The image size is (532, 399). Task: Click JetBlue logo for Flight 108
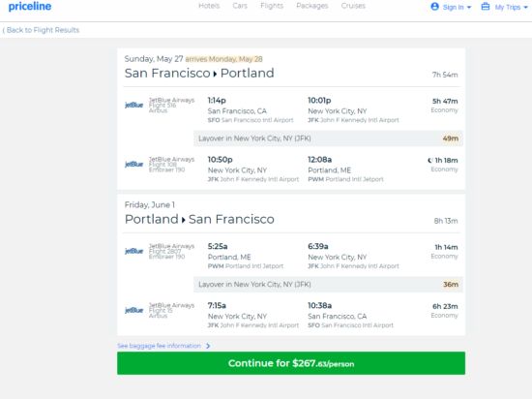134,164
